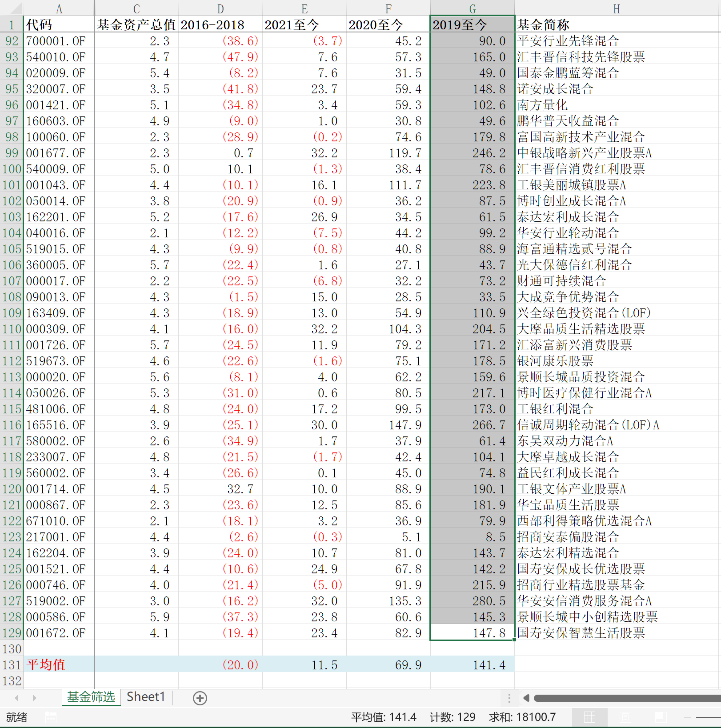Click the fund name 招商行业精选股票基金
Image resolution: width=721 pixels, height=728 pixels.
[581, 585]
